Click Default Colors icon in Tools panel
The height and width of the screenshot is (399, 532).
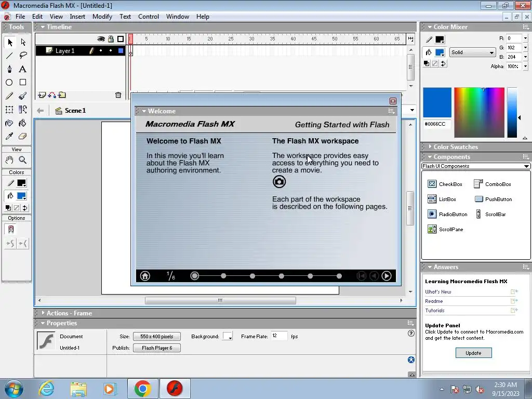(x=8, y=208)
